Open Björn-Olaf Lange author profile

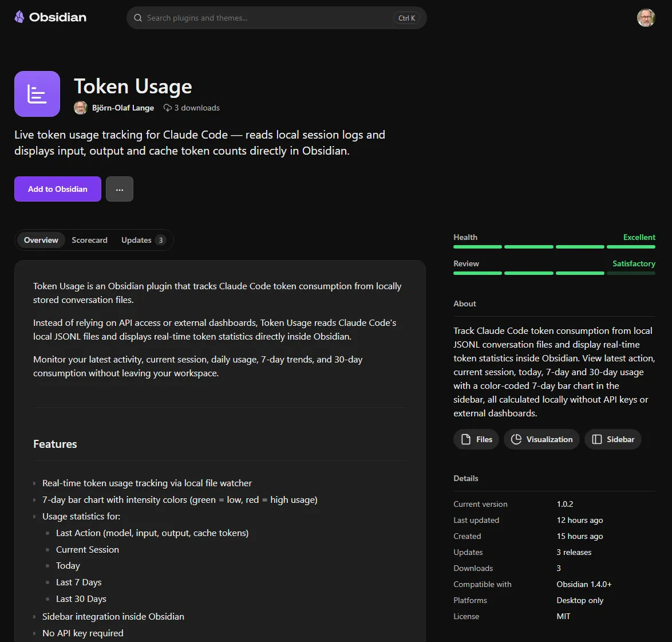tap(123, 108)
